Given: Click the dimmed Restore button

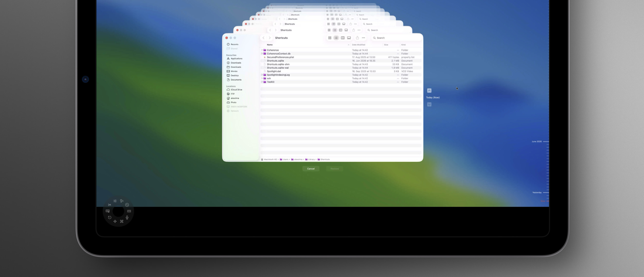Looking at the screenshot, I should click(335, 169).
